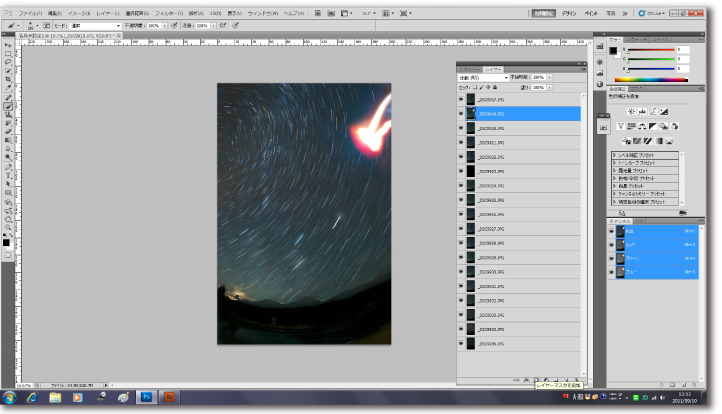Toggle visibility of layer _DSC9921.JPG

point(461,143)
